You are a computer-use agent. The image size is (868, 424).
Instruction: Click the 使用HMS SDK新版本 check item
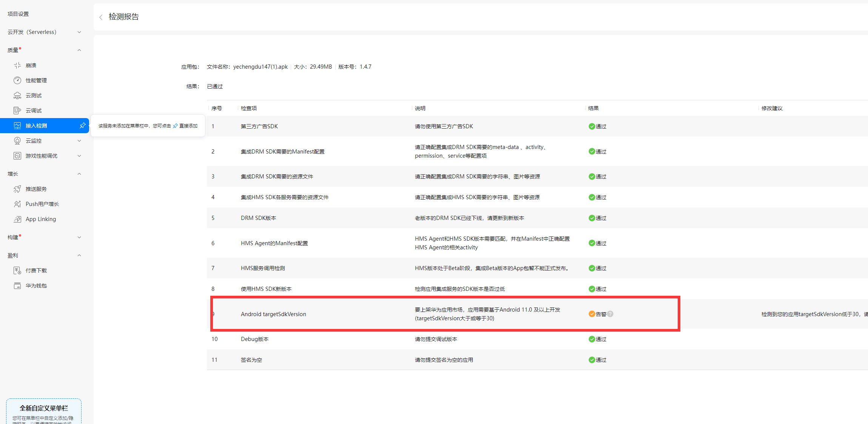coord(266,289)
